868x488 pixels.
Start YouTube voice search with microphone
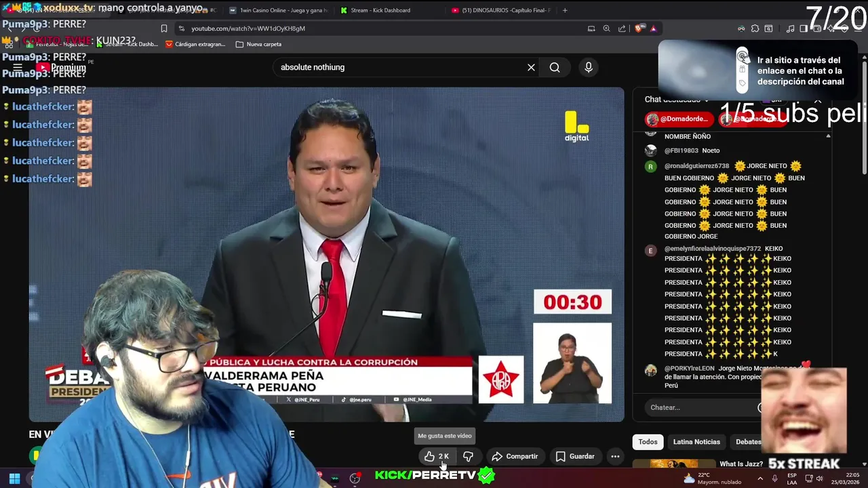[x=589, y=67]
